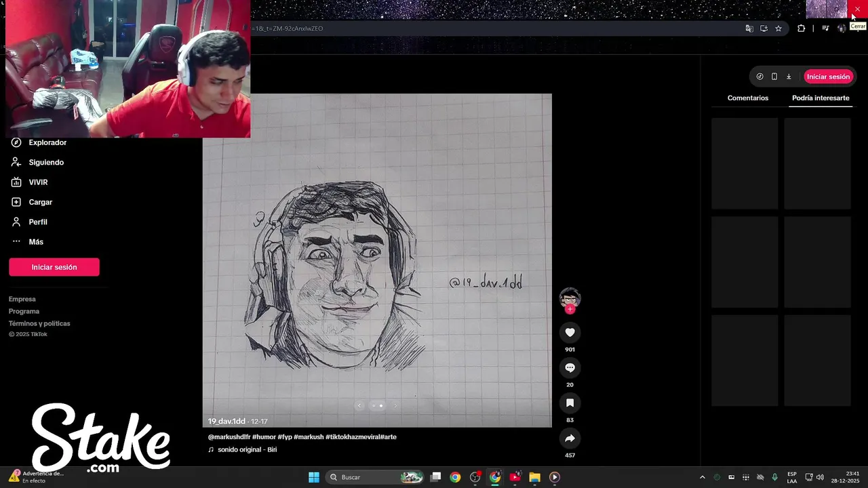868x488 pixels.
Task: Open comments via speech bubble icon
Action: point(570,367)
